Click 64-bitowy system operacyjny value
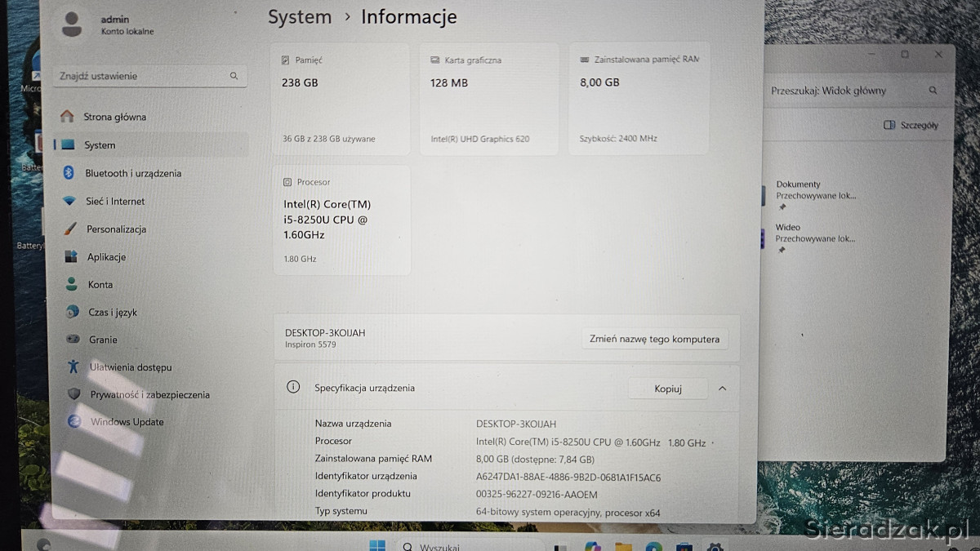The image size is (980, 551). point(568,513)
